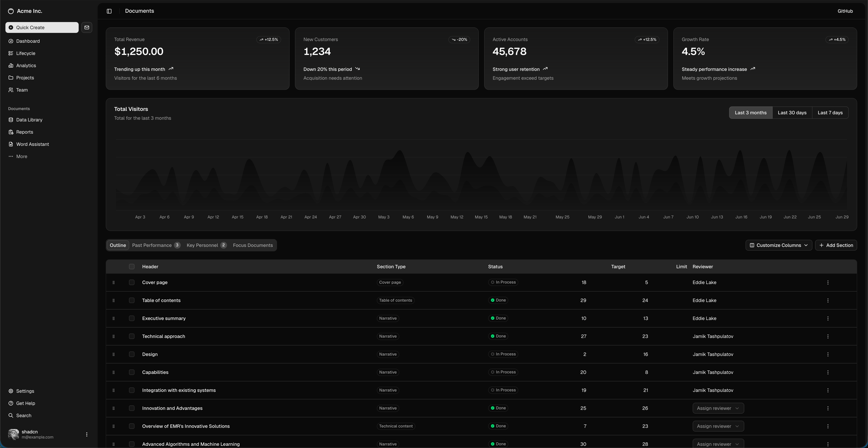868x448 pixels.
Task: Open the inbox icon beside Quick Create
Action: pyautogui.click(x=87, y=27)
